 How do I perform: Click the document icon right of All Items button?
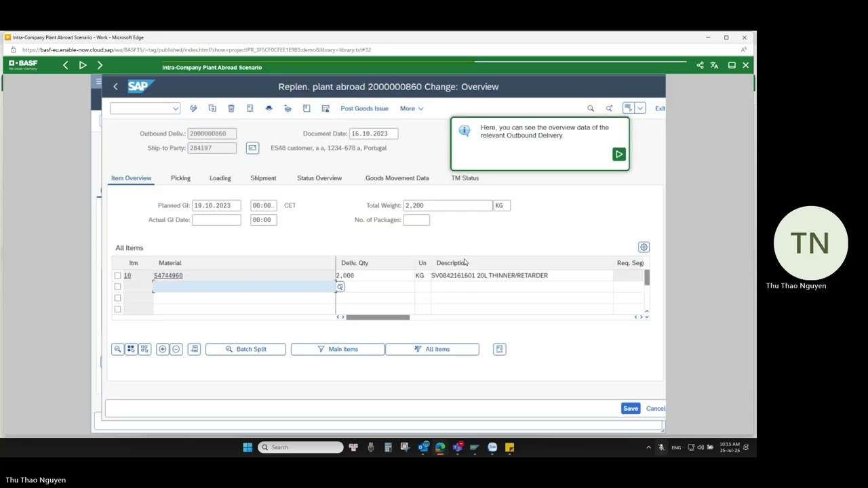(x=499, y=349)
